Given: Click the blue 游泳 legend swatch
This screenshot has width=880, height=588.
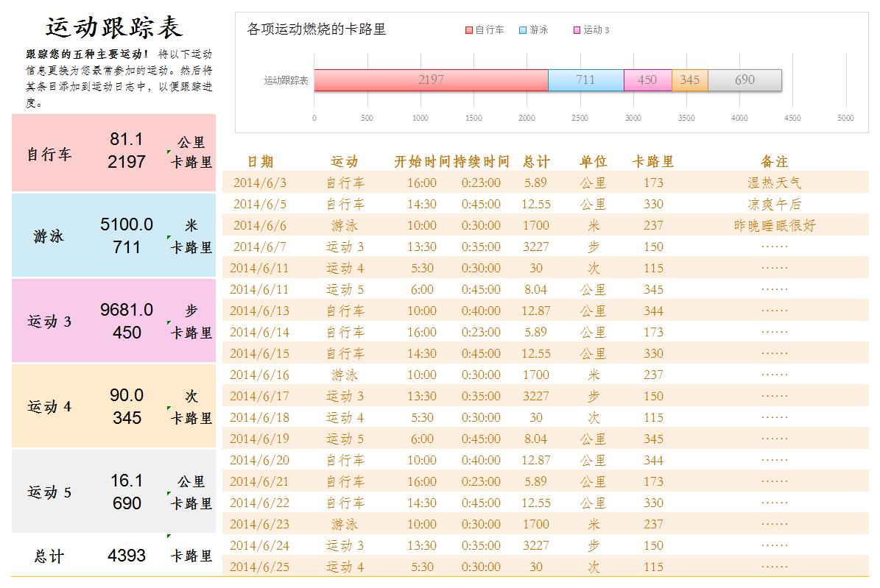Looking at the screenshot, I should pyautogui.click(x=523, y=30).
